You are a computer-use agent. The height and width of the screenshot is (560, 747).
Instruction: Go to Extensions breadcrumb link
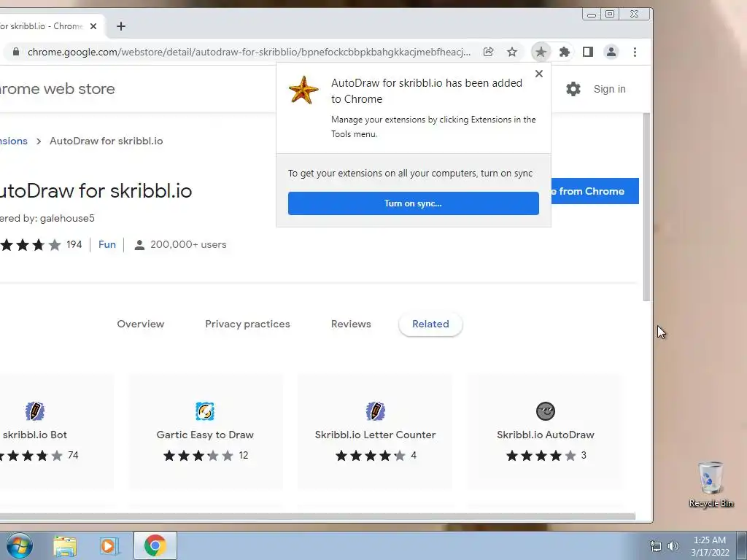click(x=14, y=141)
